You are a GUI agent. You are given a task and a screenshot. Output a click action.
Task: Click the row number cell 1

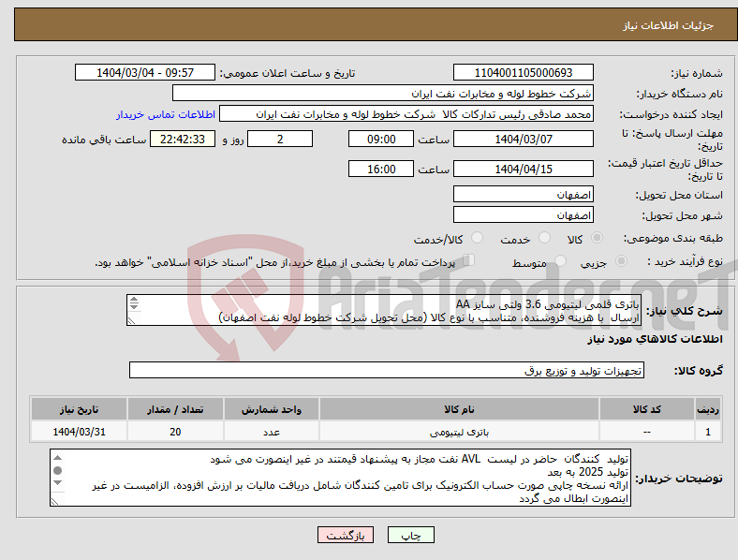pos(708,432)
